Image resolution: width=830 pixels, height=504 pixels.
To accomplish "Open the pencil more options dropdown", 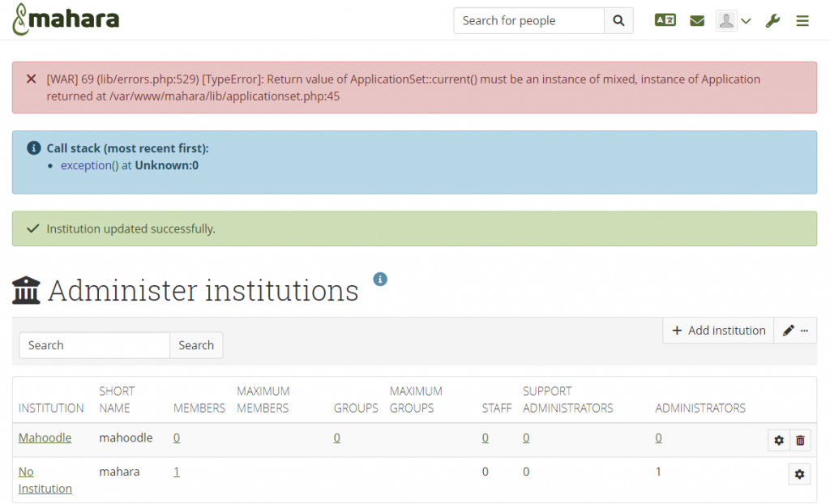I will pos(795,331).
